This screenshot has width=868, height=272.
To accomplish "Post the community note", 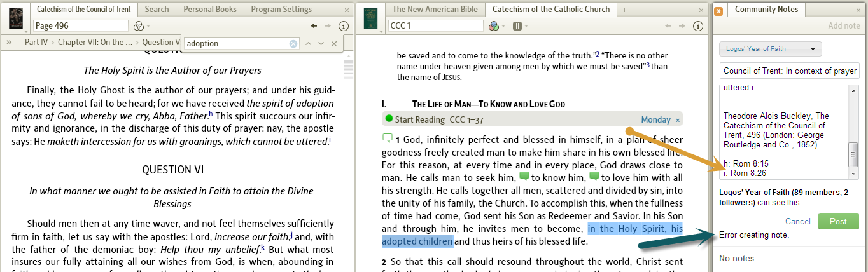I will click(839, 221).
